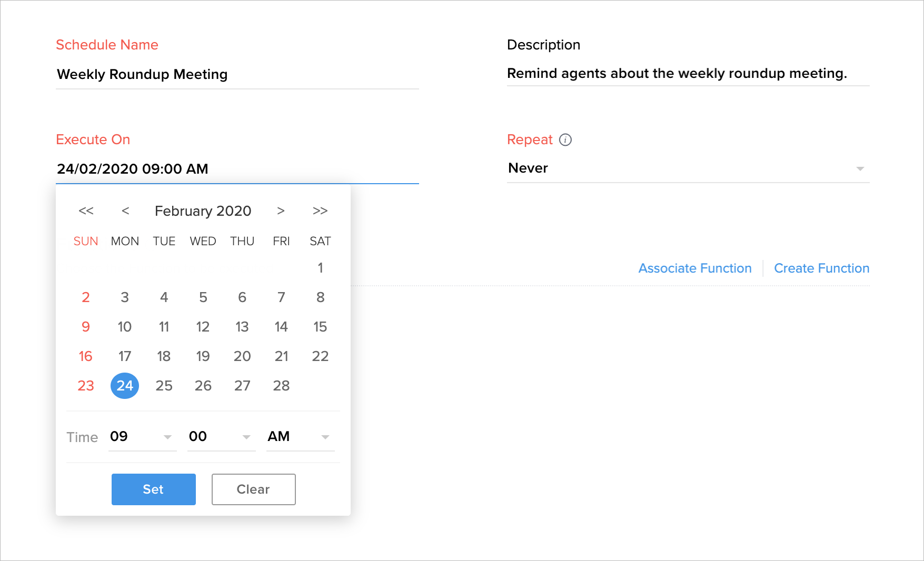Go to previous month arrow
This screenshot has width=924, height=561.
coord(125,211)
